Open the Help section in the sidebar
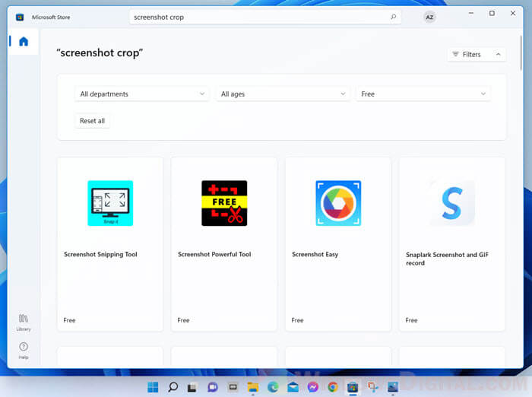 [x=24, y=350]
